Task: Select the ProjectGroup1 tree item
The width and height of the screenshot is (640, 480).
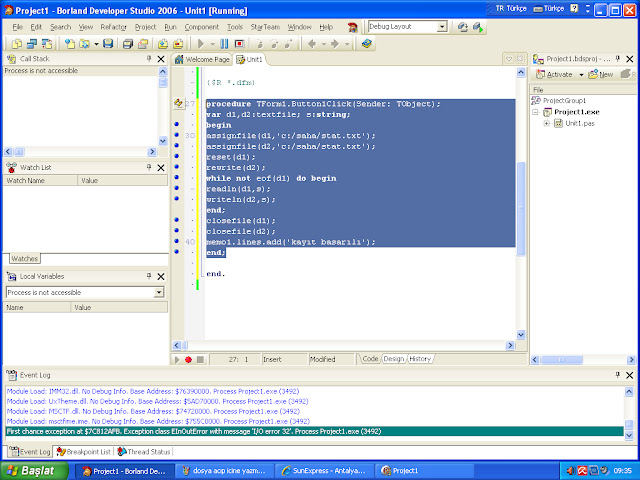Action: 564,100
